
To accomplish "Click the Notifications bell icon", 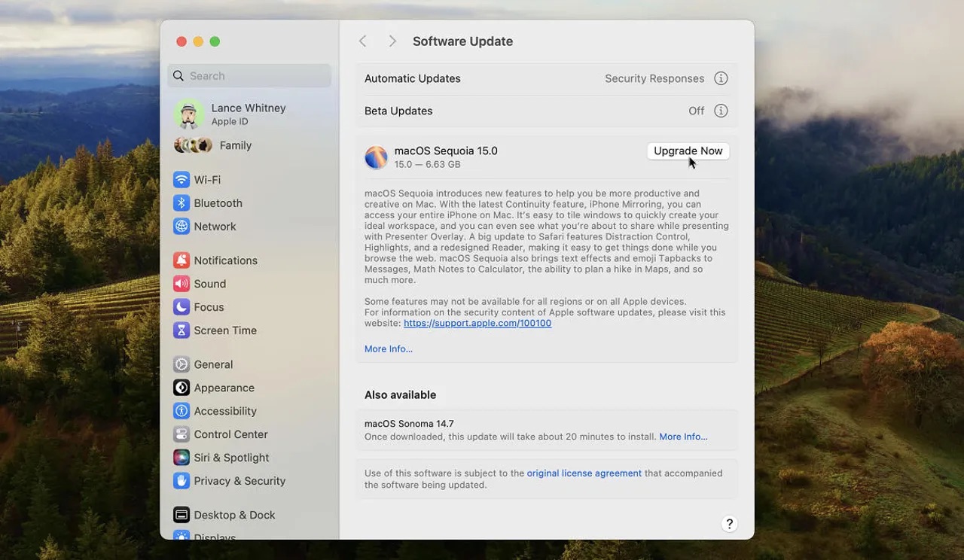I will 182,260.
